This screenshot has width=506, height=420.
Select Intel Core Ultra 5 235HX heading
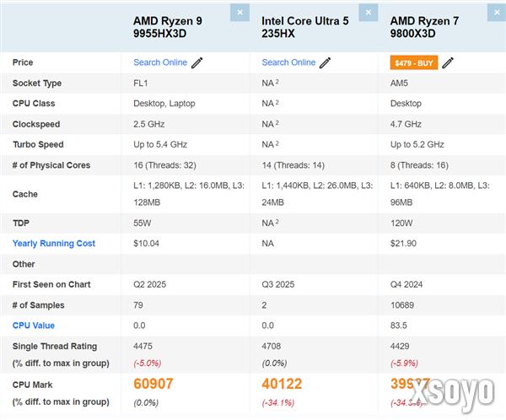[x=305, y=27]
